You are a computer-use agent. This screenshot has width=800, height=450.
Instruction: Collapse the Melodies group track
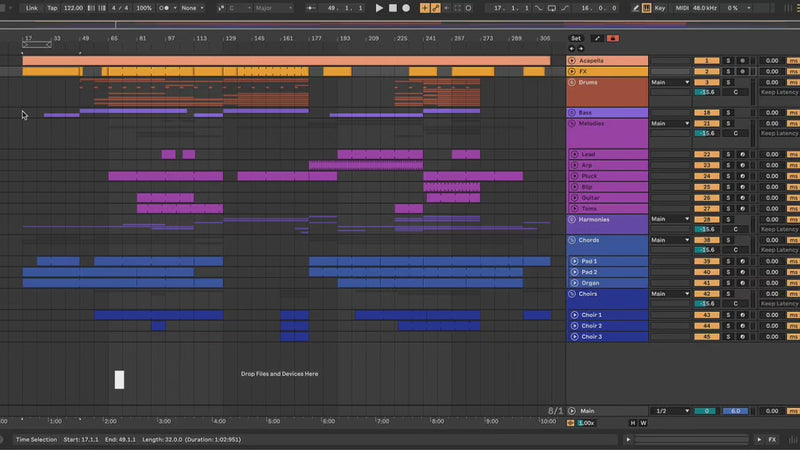(573, 124)
